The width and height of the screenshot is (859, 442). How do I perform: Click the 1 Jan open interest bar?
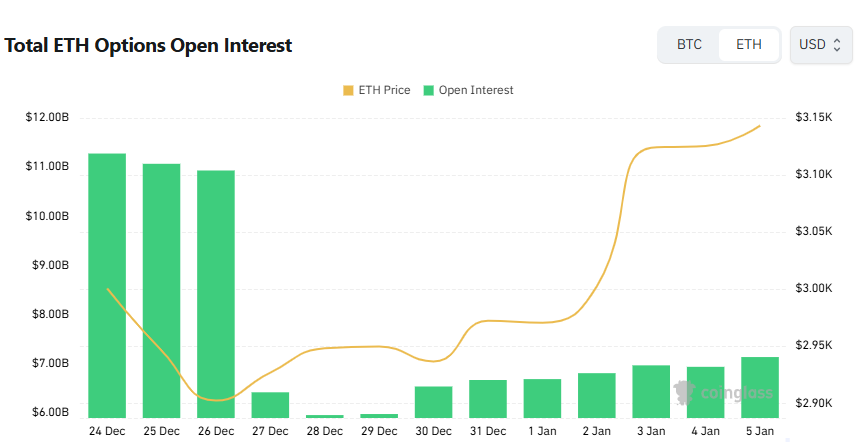(542, 398)
